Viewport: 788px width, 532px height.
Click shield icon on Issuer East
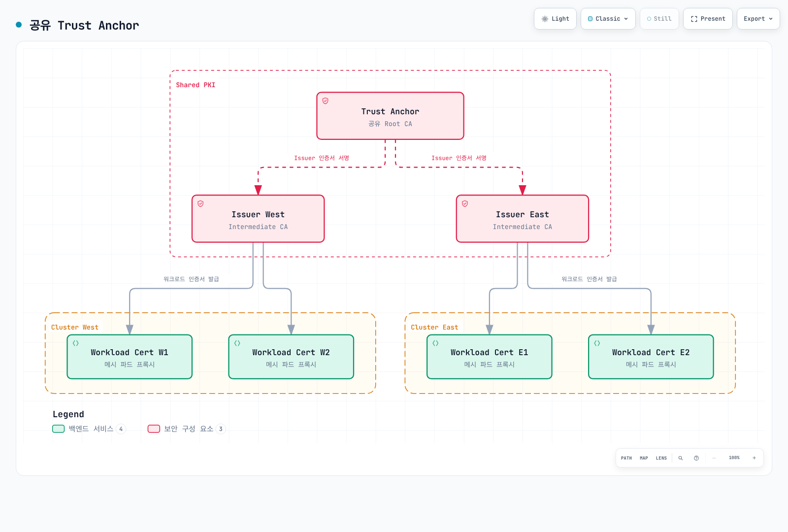tap(465, 204)
